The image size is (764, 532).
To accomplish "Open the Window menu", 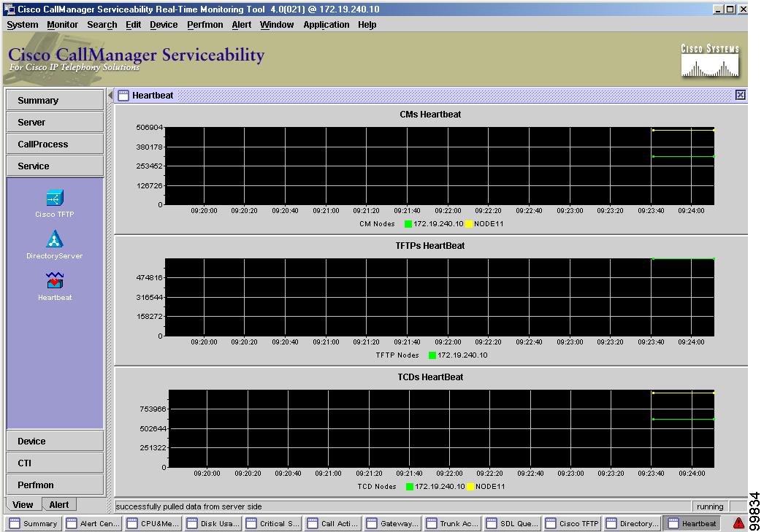I will coord(277,25).
